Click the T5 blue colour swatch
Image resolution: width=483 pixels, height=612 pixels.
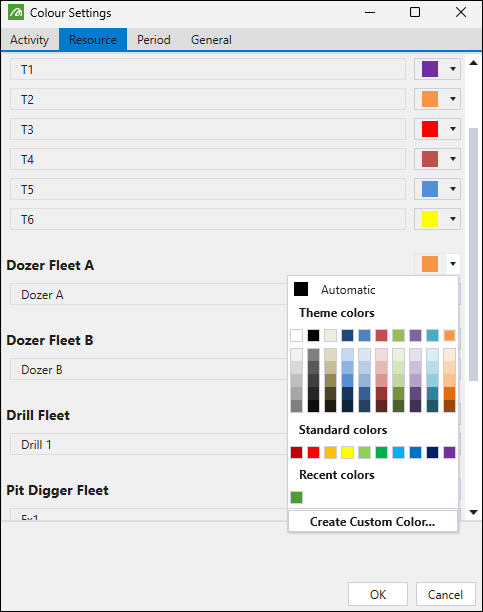[x=430, y=189]
